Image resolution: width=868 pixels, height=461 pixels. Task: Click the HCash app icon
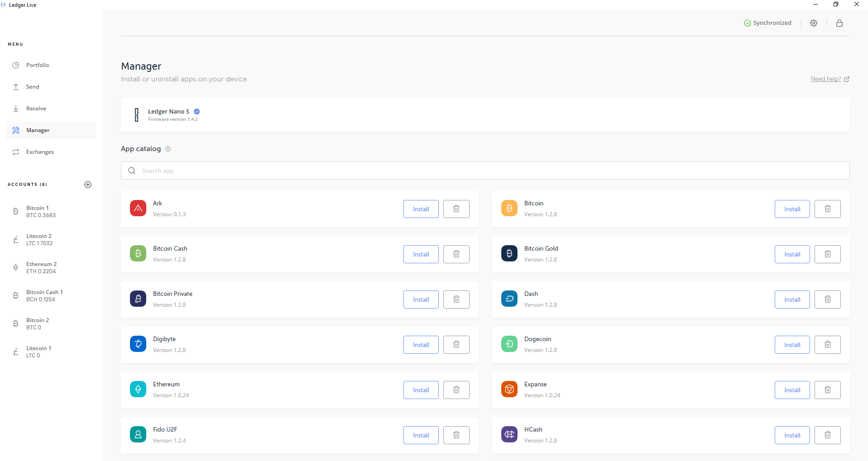[x=509, y=434]
